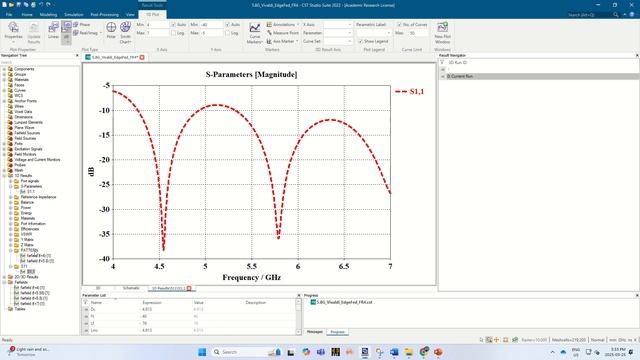The width and height of the screenshot is (640, 360).
Task: Click the Save icon in title bar
Action: (x=18, y=5)
